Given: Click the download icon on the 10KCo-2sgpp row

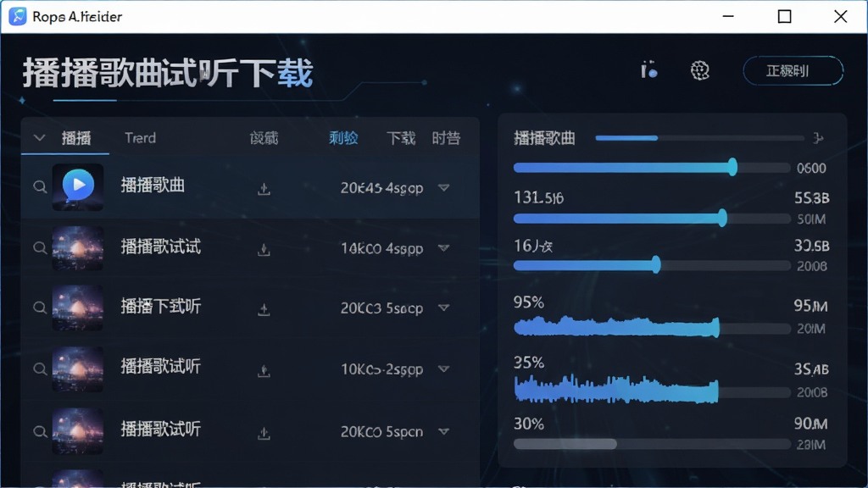Looking at the screenshot, I should tap(264, 370).
